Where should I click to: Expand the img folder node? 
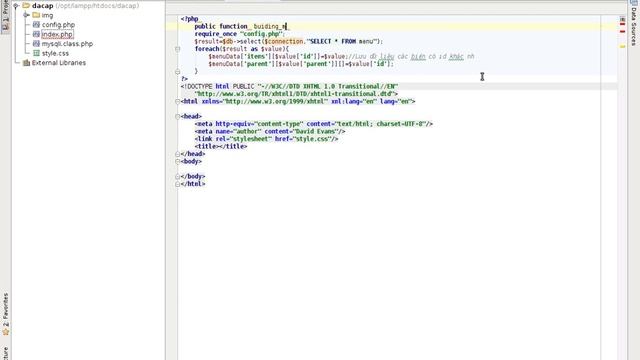pos(26,15)
